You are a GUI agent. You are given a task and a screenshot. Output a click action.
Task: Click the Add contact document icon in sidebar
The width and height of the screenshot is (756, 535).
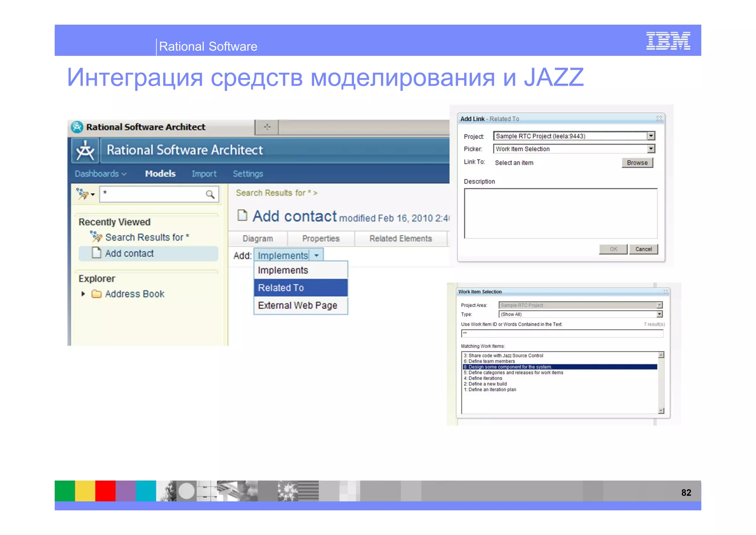96,253
